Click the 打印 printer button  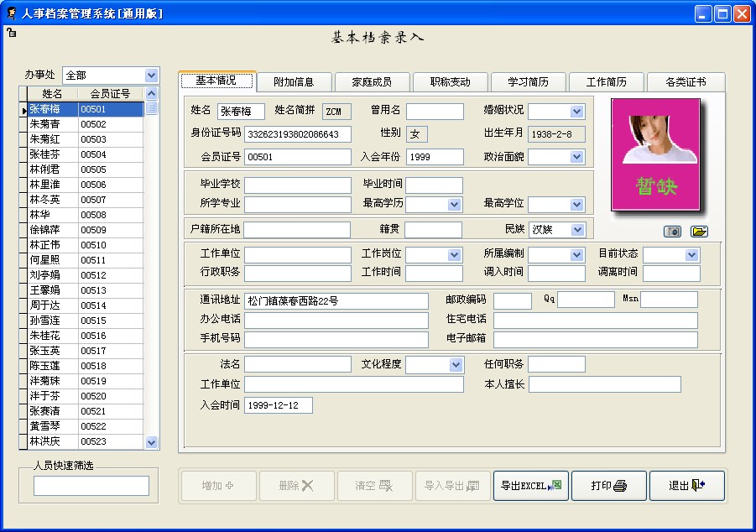click(x=608, y=486)
